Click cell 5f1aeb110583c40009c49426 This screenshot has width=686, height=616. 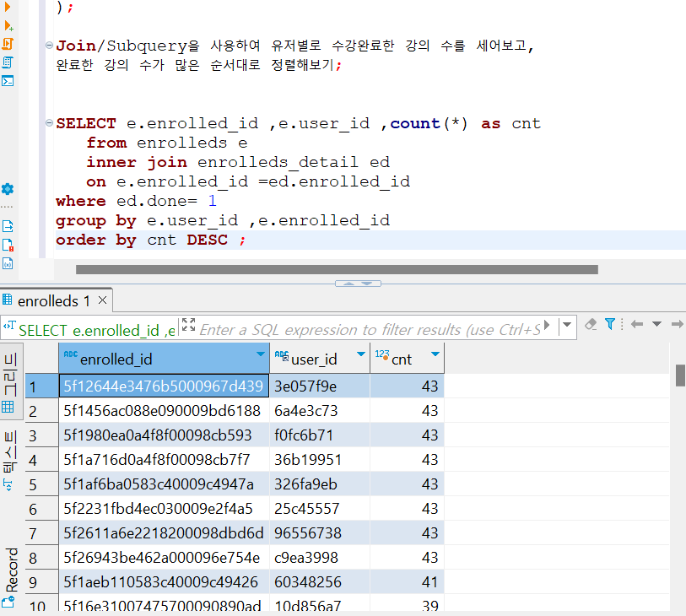(x=164, y=582)
